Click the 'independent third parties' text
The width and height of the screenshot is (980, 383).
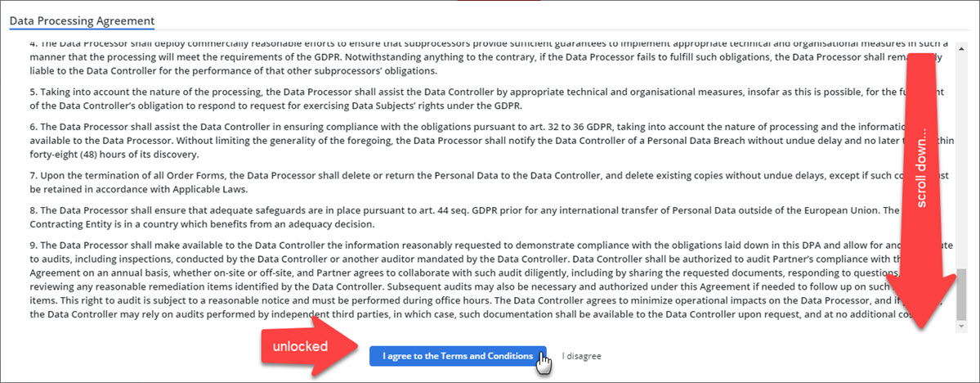(x=283, y=314)
